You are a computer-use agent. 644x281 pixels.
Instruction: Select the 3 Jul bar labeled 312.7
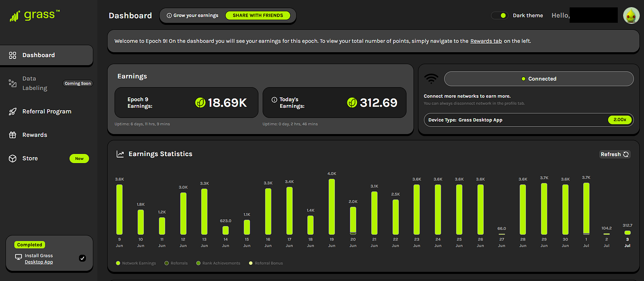(x=627, y=233)
